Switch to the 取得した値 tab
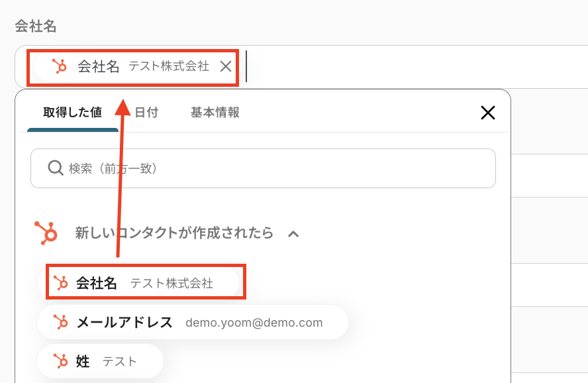This screenshot has width=588, height=383. pyautogui.click(x=72, y=112)
